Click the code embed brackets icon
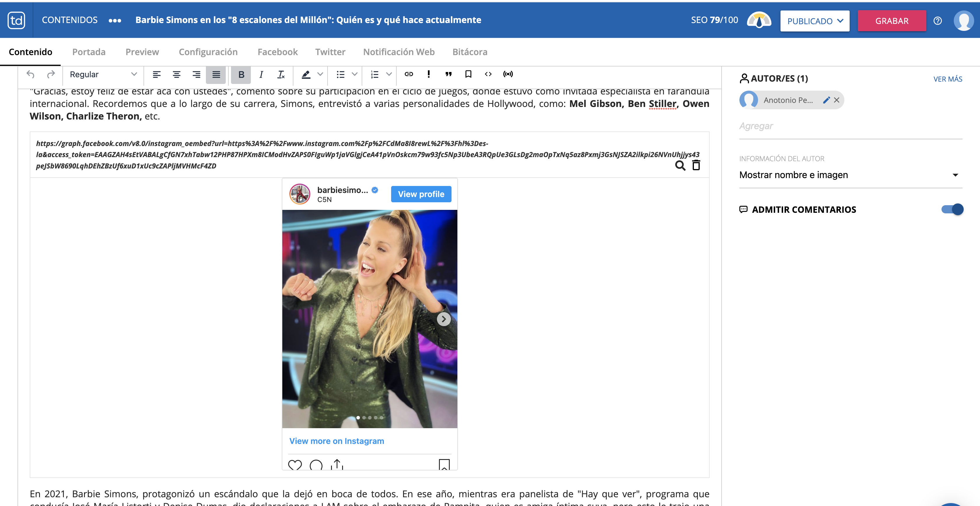 click(x=488, y=74)
